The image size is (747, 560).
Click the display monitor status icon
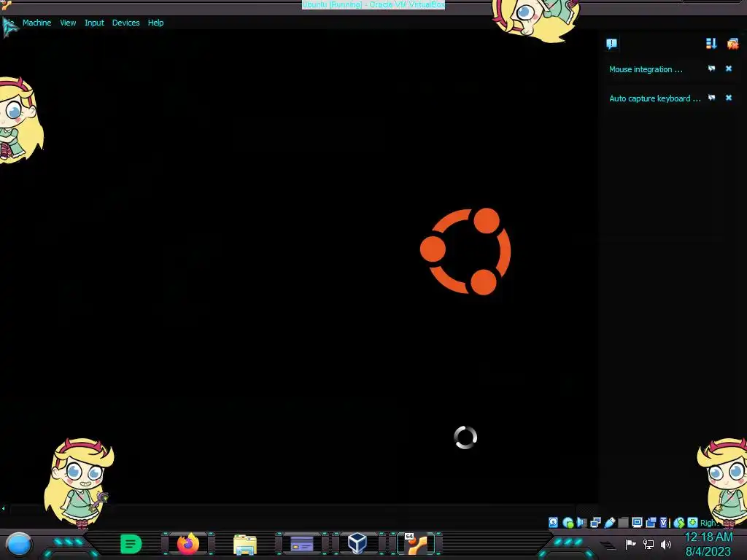tap(637, 522)
